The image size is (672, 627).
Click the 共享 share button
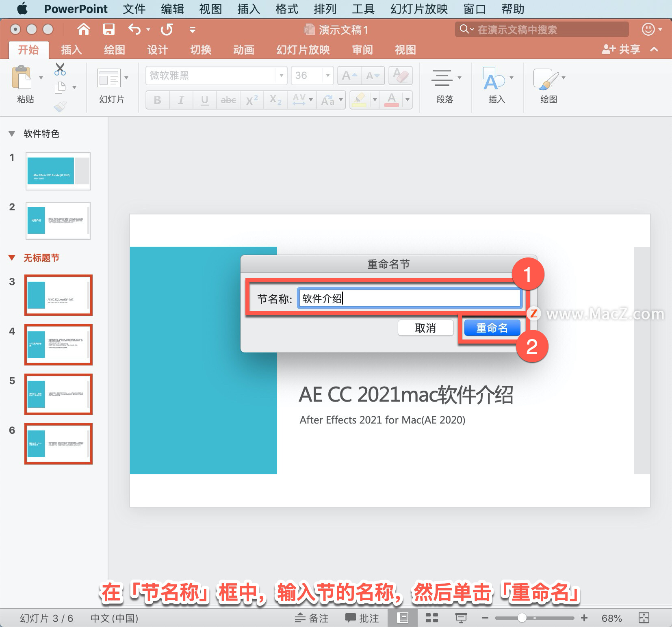pos(621,50)
